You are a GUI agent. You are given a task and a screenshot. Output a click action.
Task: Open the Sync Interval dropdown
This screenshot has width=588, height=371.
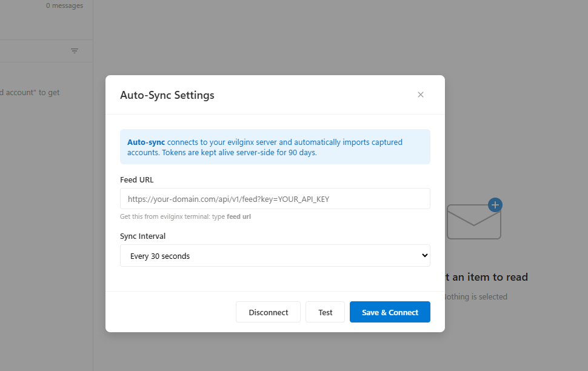point(275,256)
